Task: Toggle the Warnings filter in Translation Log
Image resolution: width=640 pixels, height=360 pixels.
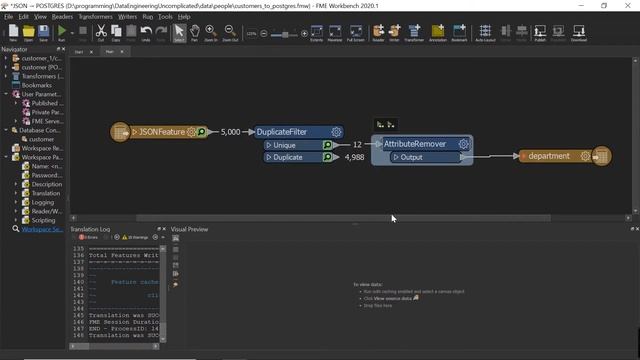Action: pos(135,237)
